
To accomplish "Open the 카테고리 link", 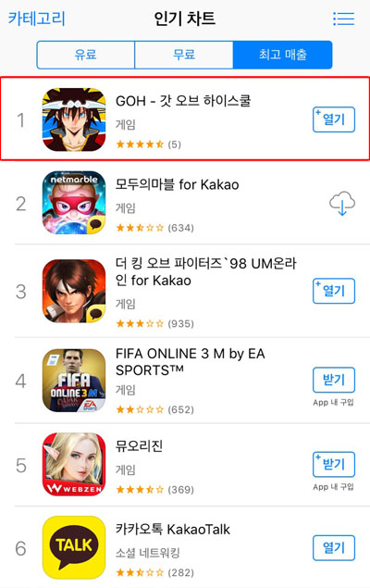I will click(37, 19).
